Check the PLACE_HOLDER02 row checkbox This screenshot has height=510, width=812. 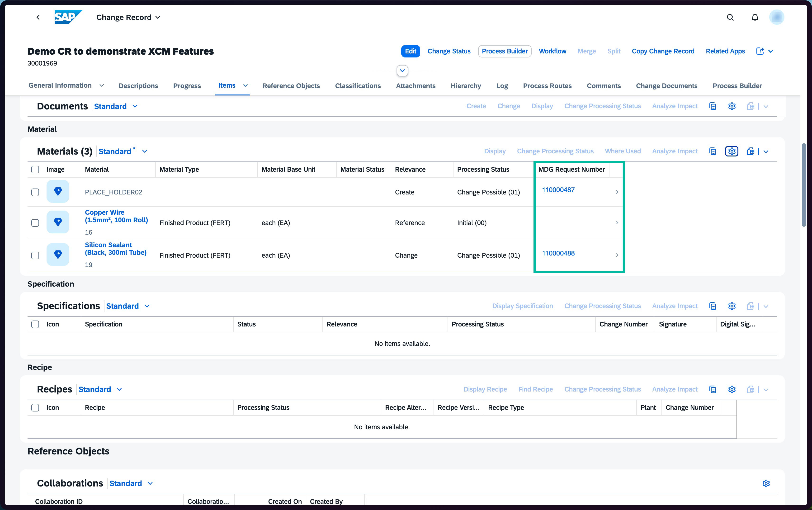click(x=35, y=192)
